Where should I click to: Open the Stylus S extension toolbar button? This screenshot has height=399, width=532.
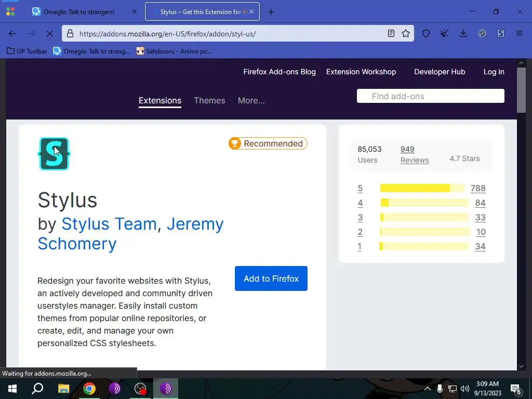coord(501,33)
